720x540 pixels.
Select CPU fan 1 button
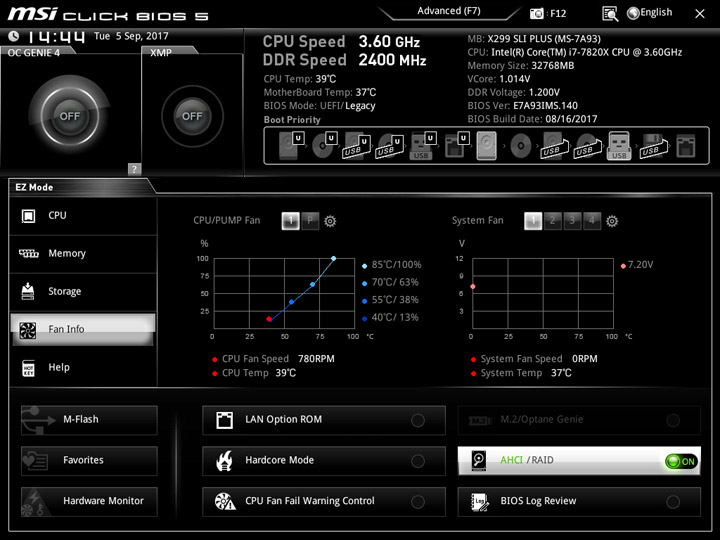coord(291,221)
